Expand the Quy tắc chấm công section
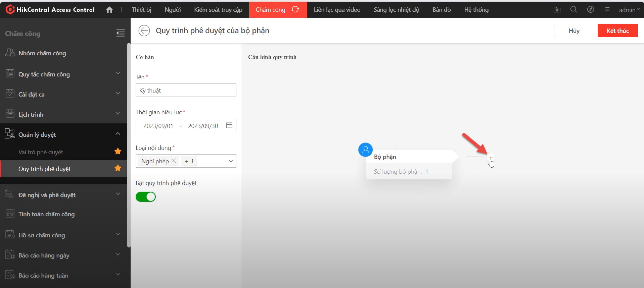Image resolution: width=644 pixels, height=288 pixels. [x=118, y=73]
